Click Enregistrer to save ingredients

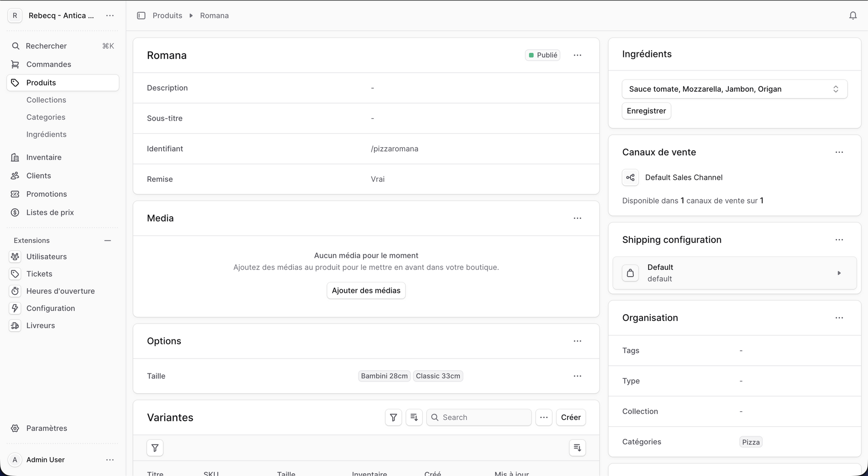coord(646,111)
